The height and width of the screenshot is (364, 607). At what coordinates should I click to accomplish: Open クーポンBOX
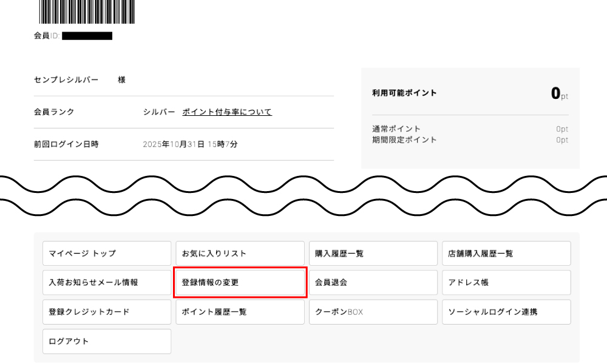373,312
